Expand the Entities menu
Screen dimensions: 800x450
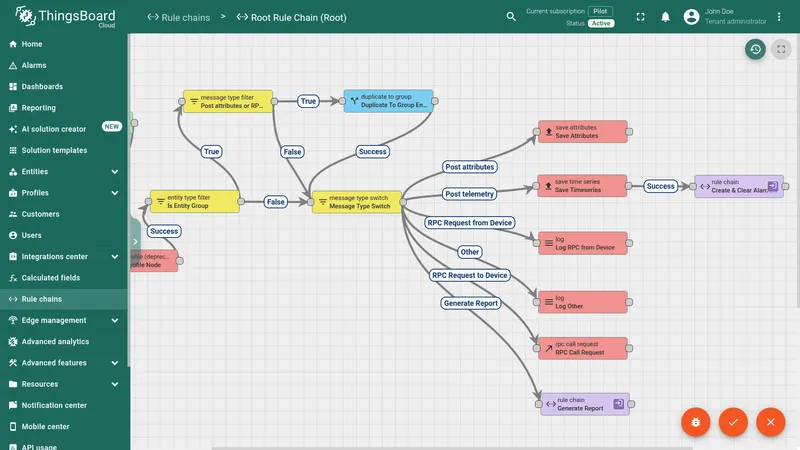(64, 171)
